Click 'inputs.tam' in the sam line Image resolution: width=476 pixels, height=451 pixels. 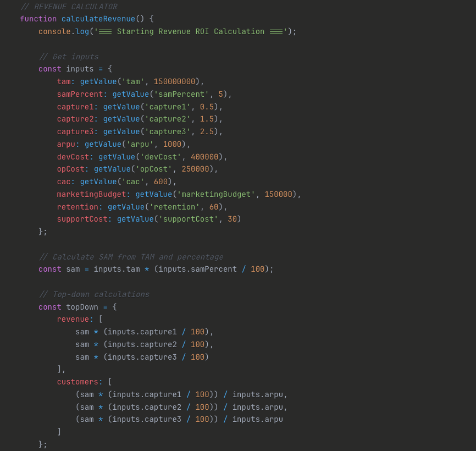(117, 269)
